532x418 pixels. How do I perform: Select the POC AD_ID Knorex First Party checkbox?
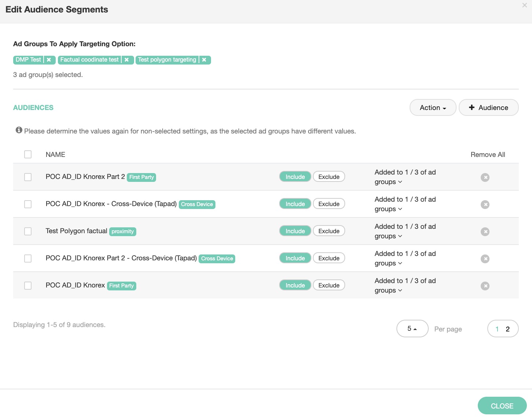pyautogui.click(x=28, y=286)
